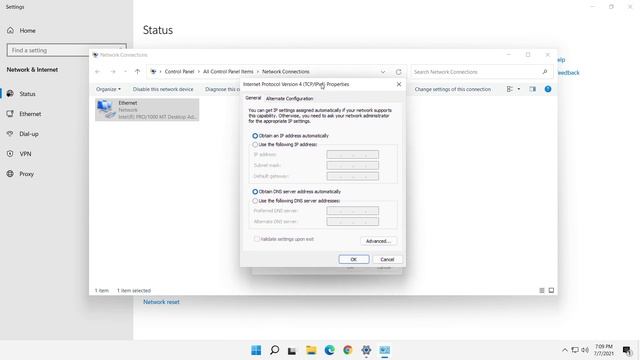Screen dimensions: 640x360
Task: Open Task View on the taskbar
Action: point(292,350)
